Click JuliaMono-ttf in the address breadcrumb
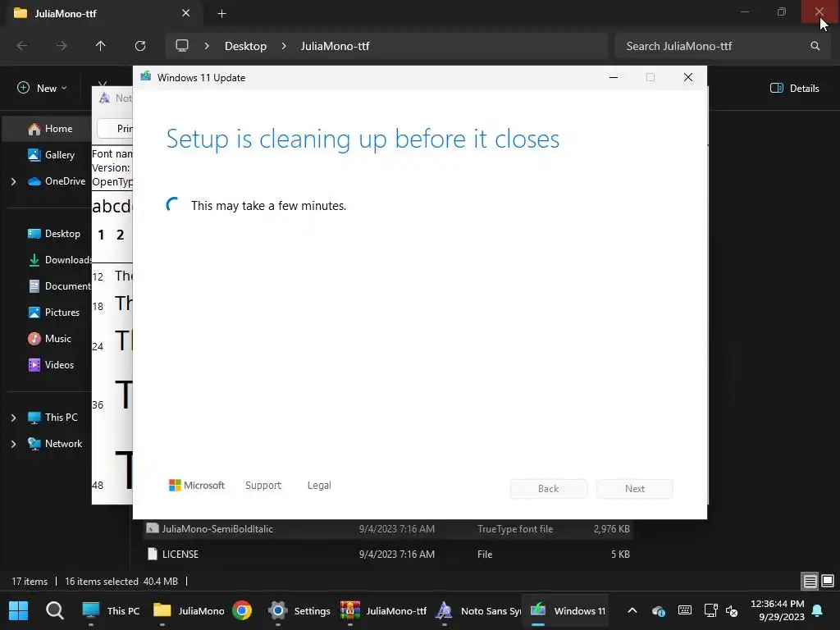The height and width of the screenshot is (630, 840). pos(335,46)
